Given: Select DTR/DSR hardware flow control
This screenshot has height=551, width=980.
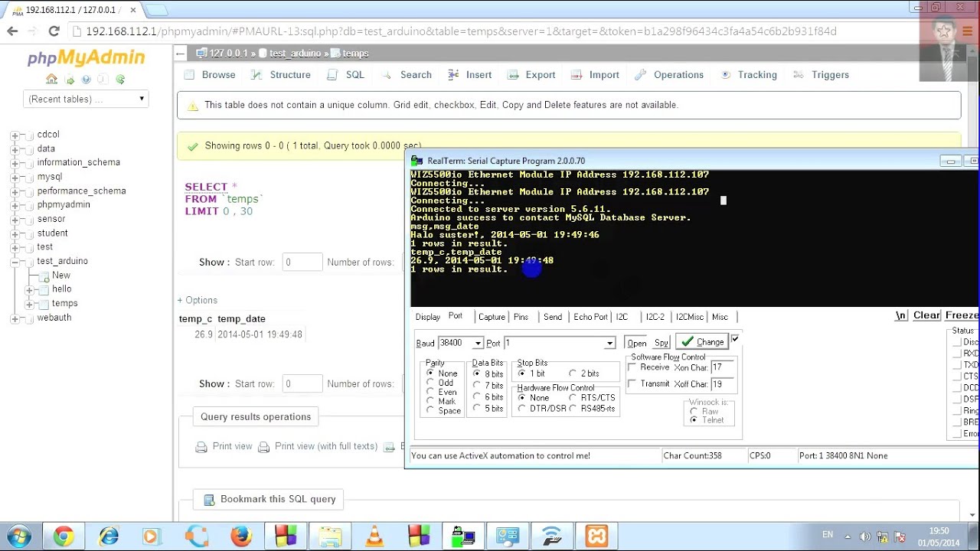Looking at the screenshot, I should coord(522,409).
